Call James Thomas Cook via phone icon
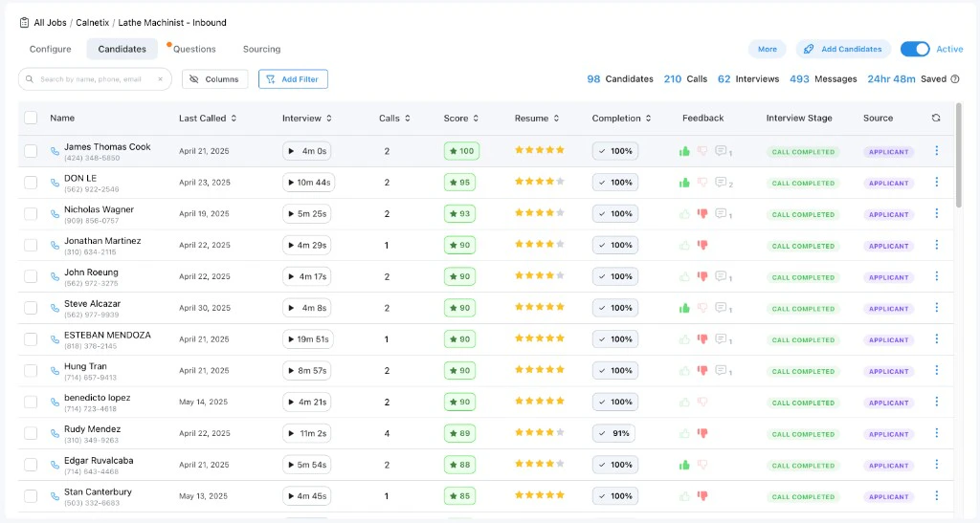 click(55, 152)
